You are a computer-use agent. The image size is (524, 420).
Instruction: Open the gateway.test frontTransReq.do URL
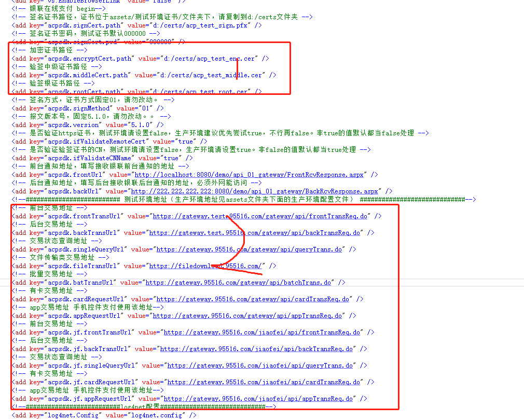tap(260, 216)
